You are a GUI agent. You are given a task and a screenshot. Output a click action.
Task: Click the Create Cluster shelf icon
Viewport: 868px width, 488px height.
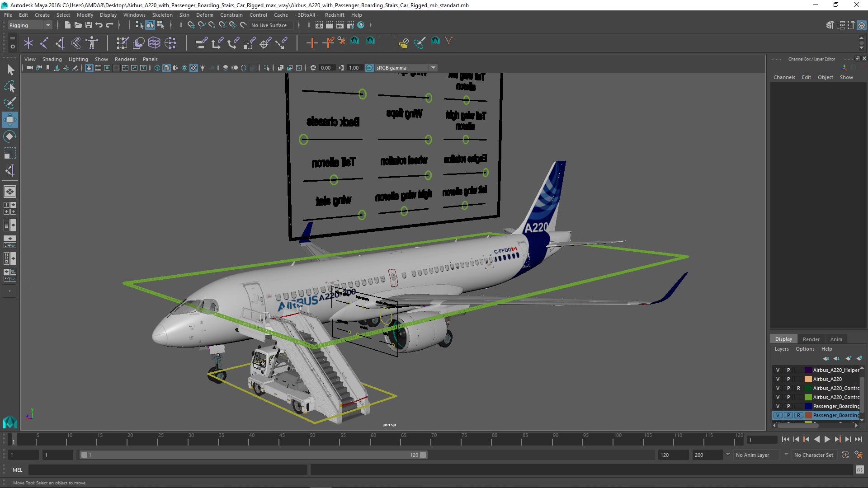tap(170, 43)
